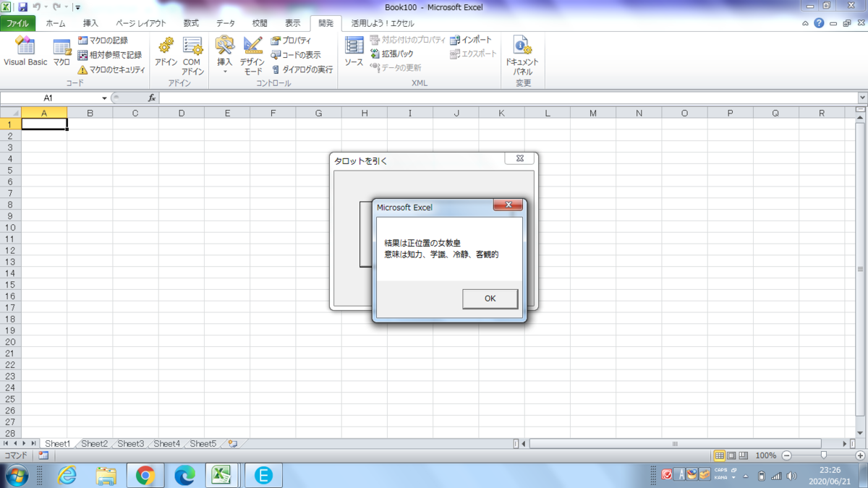Click ダイアログの実行 run dialog
This screenshot has width=868, height=488.
[302, 70]
